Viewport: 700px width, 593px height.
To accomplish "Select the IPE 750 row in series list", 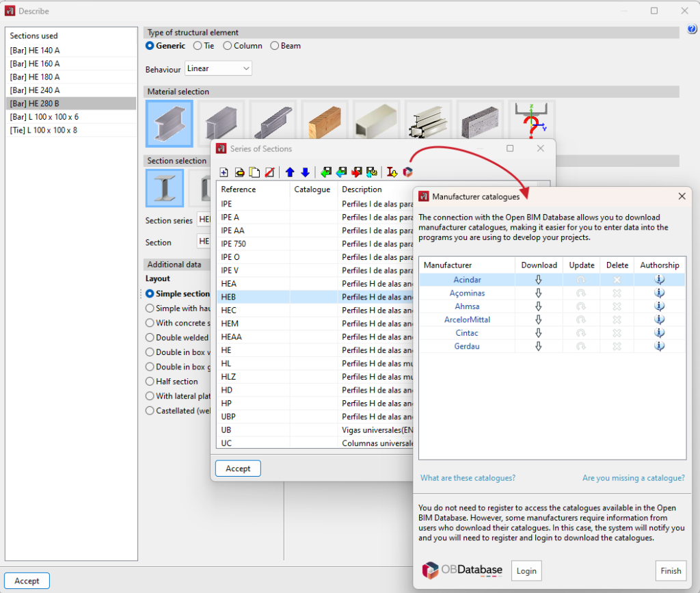I will [x=314, y=243].
